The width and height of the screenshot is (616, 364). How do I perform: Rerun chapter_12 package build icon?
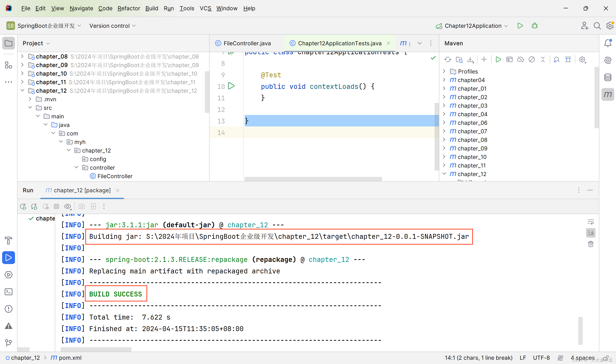tap(23, 207)
